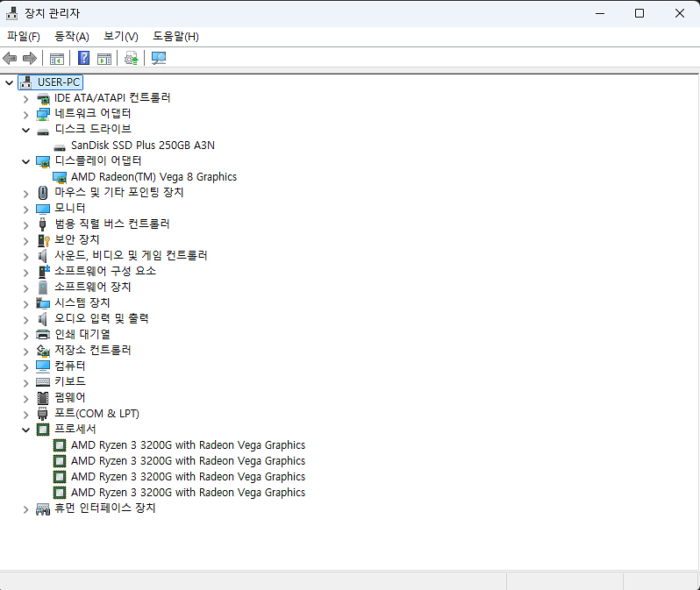Expand the 네트워크 어댑터 category
The height and width of the screenshot is (590, 700).
pos(25,113)
